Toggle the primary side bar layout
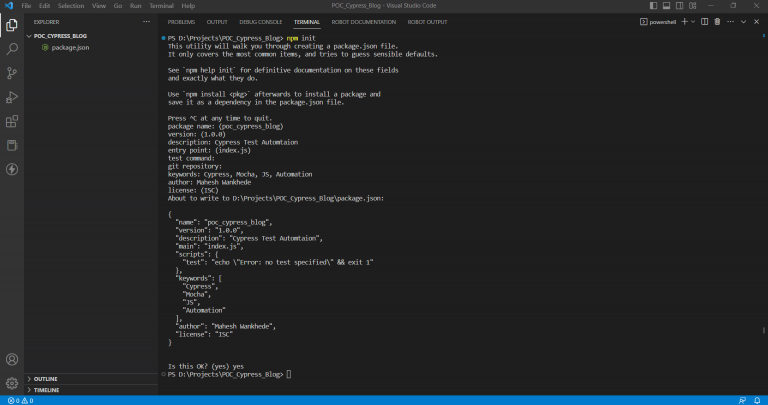 653,6
